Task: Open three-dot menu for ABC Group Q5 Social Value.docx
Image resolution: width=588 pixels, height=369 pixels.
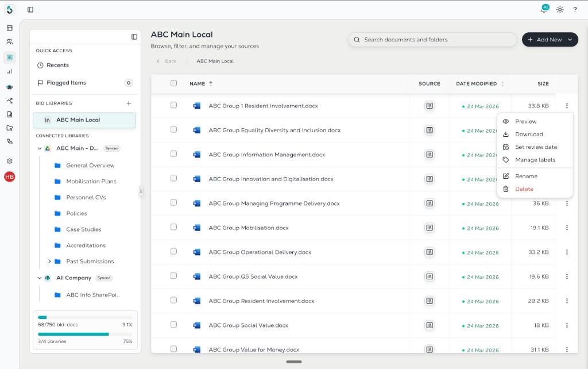Action: coord(567,276)
